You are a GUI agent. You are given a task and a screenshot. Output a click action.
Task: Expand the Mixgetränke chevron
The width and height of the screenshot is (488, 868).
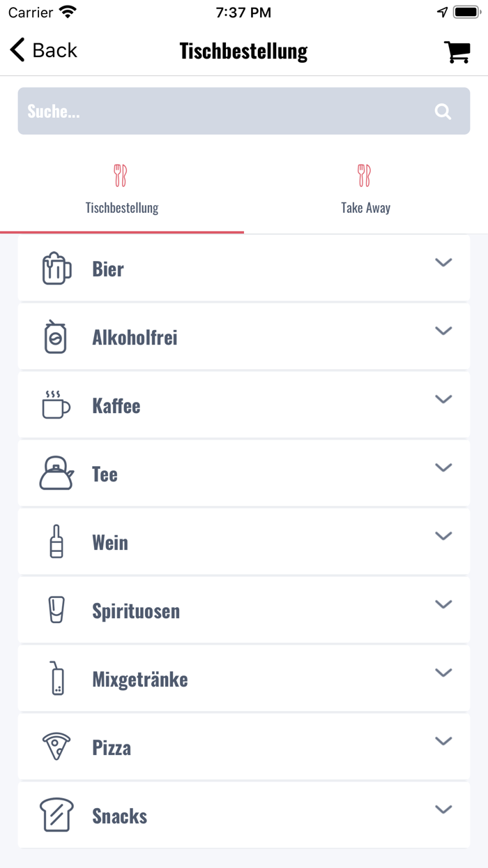pos(443,673)
